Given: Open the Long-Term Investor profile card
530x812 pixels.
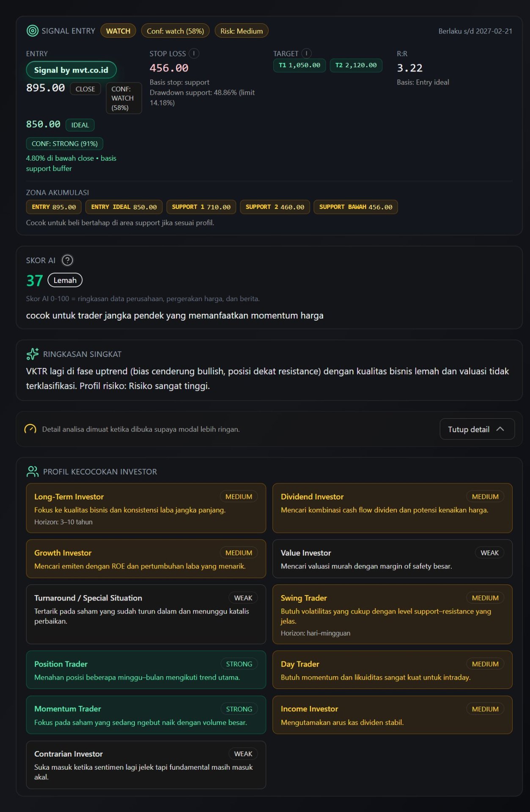Looking at the screenshot, I should pos(146,508).
